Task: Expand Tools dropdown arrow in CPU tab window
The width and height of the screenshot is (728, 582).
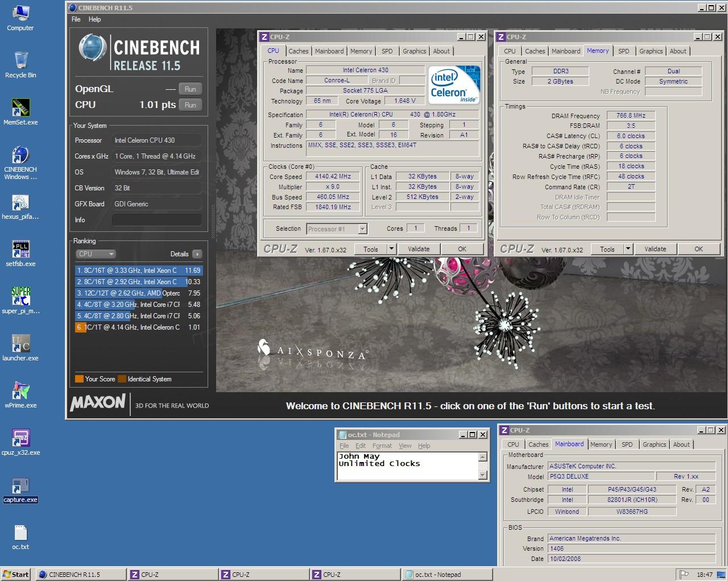Action: point(391,249)
